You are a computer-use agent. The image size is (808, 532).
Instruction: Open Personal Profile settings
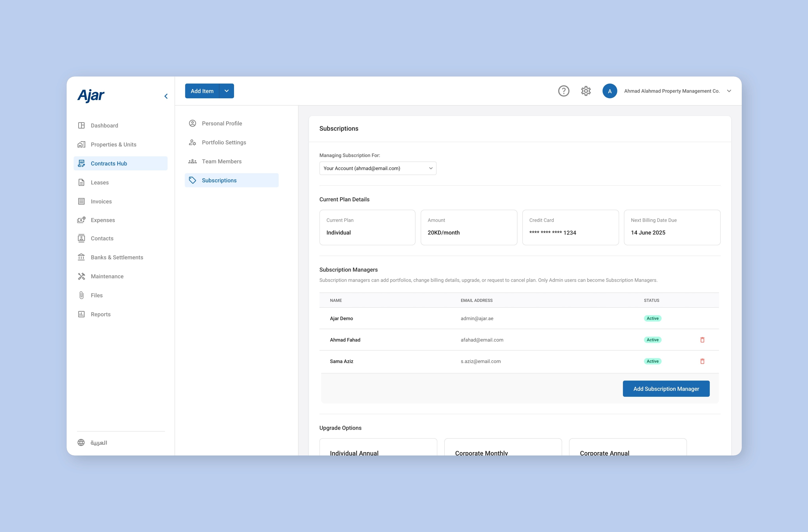222,123
